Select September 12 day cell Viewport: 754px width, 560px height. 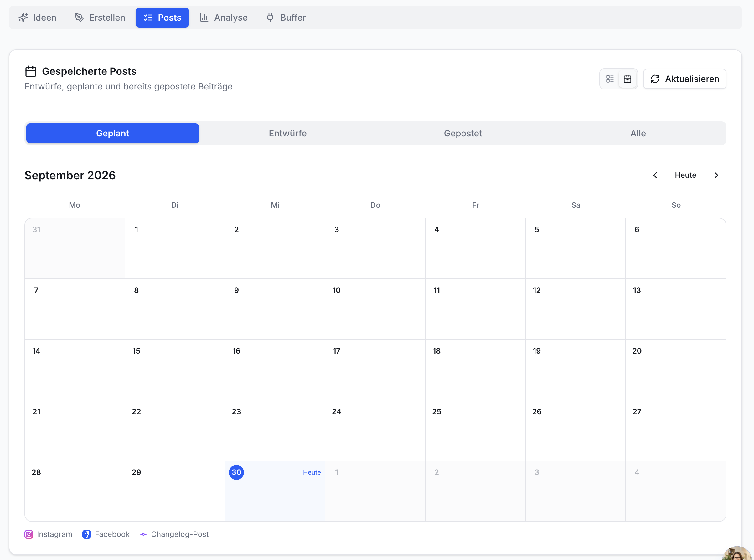(575, 309)
